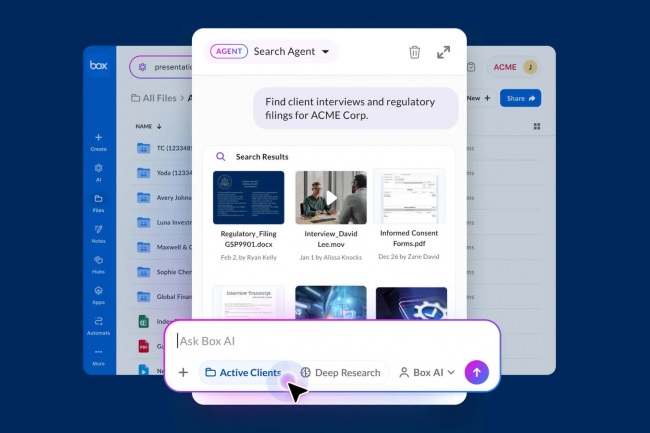
Task: Send prompt with the purple arrow button
Action: tap(477, 372)
